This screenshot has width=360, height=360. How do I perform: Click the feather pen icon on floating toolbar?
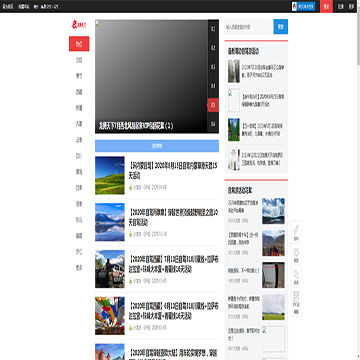pos(296,229)
